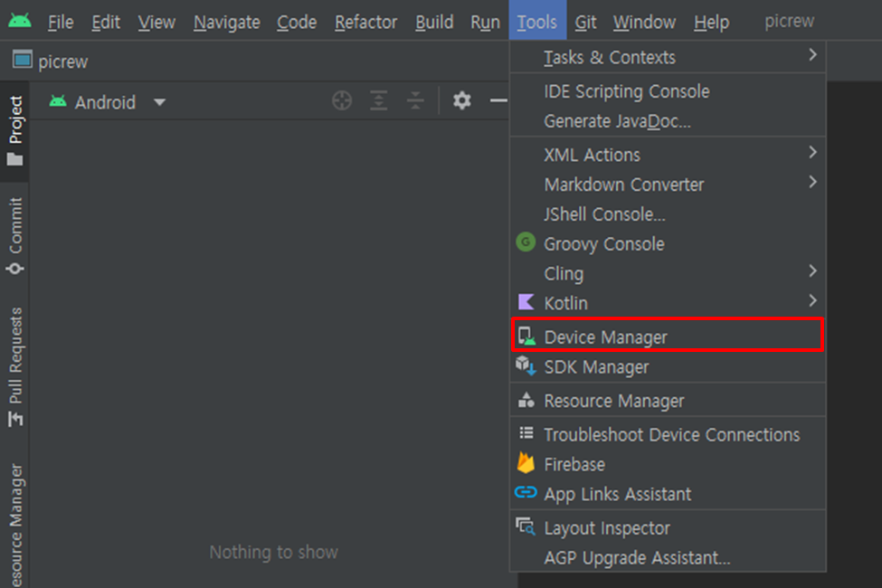Expand the Tasks & Contexts submenu
Screen dimensions: 882x588
pyautogui.click(x=667, y=57)
